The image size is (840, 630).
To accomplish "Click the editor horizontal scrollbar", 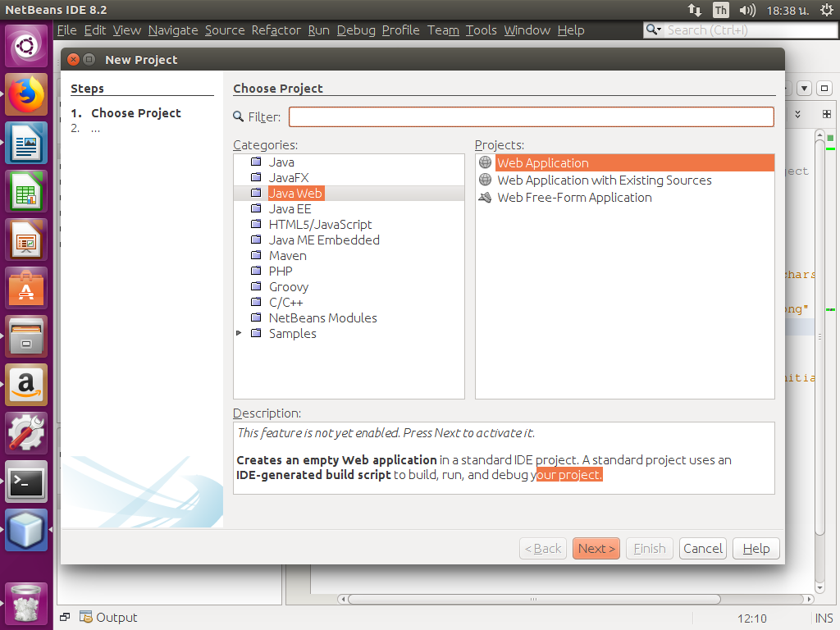I will 534,599.
